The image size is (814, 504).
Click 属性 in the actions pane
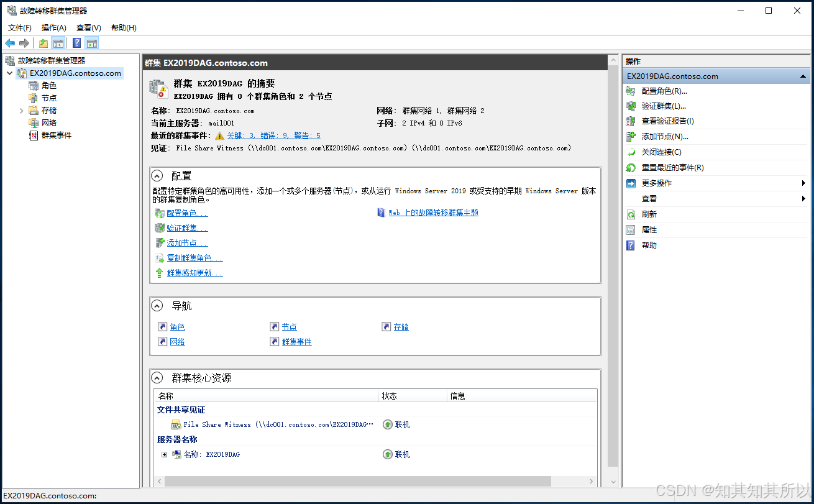coord(649,230)
